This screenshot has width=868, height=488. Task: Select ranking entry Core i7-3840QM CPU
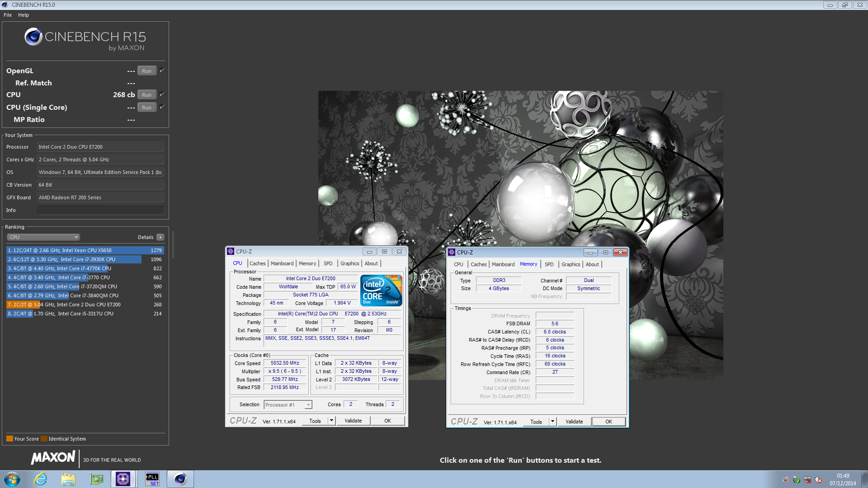[85, 296]
